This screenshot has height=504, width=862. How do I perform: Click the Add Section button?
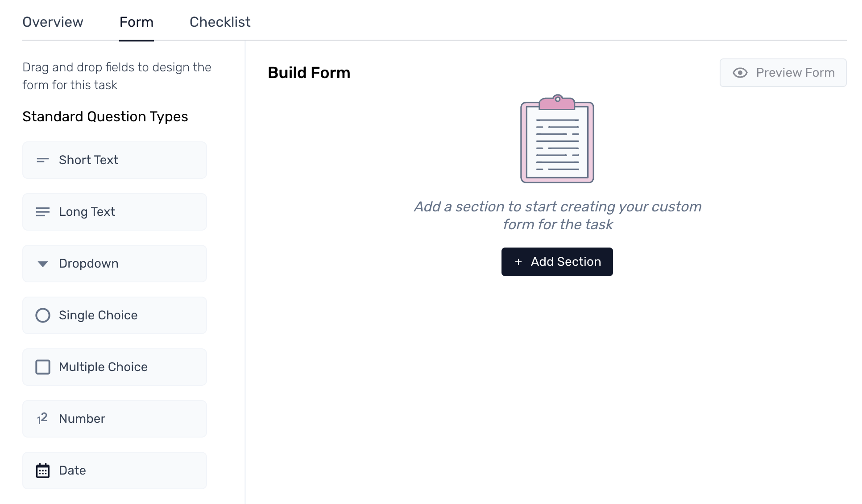coord(557,262)
